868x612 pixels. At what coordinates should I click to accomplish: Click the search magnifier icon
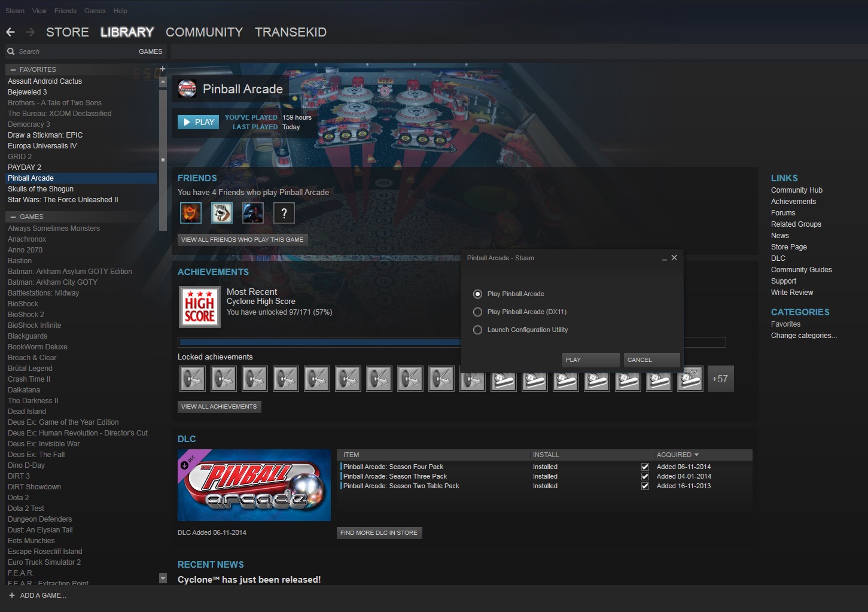click(11, 51)
